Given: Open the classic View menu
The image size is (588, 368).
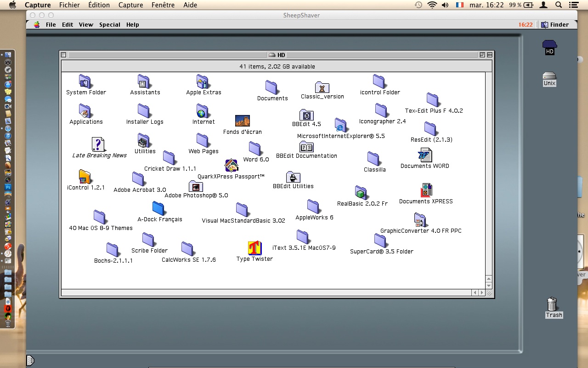Looking at the screenshot, I should [x=86, y=25].
